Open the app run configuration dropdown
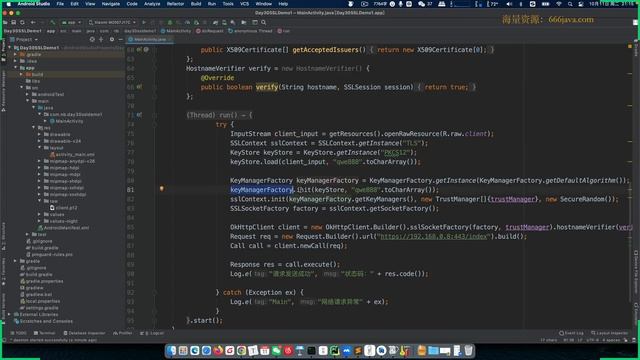Viewport: 640px width, 360px height. [x=71, y=22]
